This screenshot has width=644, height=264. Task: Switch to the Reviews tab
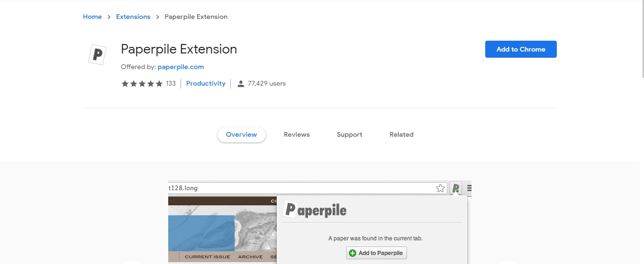click(x=297, y=135)
